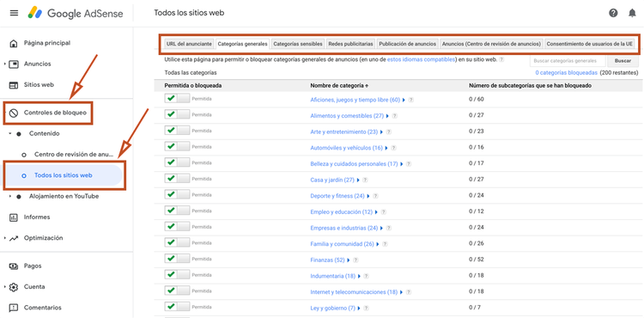Toggle Permitida switch for Belleza y cuidados personales
The width and height of the screenshot is (644, 318).
[x=177, y=162]
